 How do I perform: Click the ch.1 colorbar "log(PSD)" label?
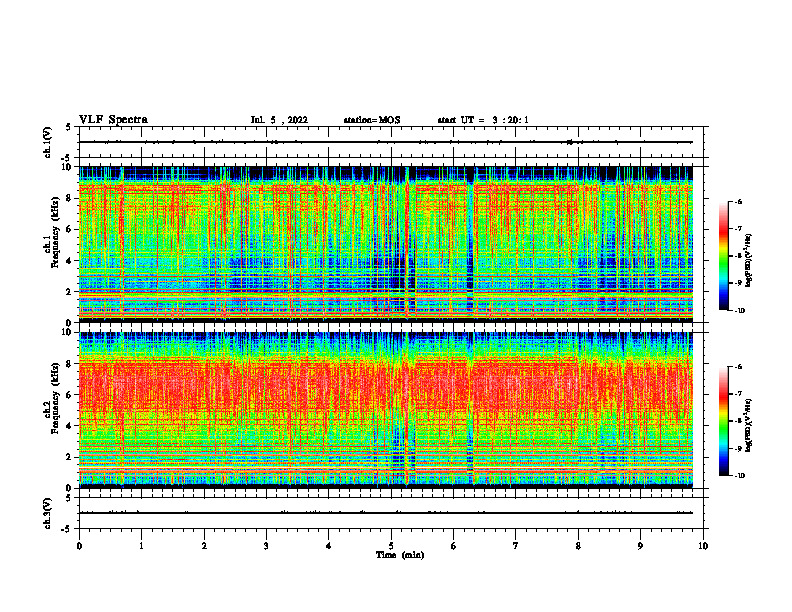pyautogui.click(x=749, y=260)
